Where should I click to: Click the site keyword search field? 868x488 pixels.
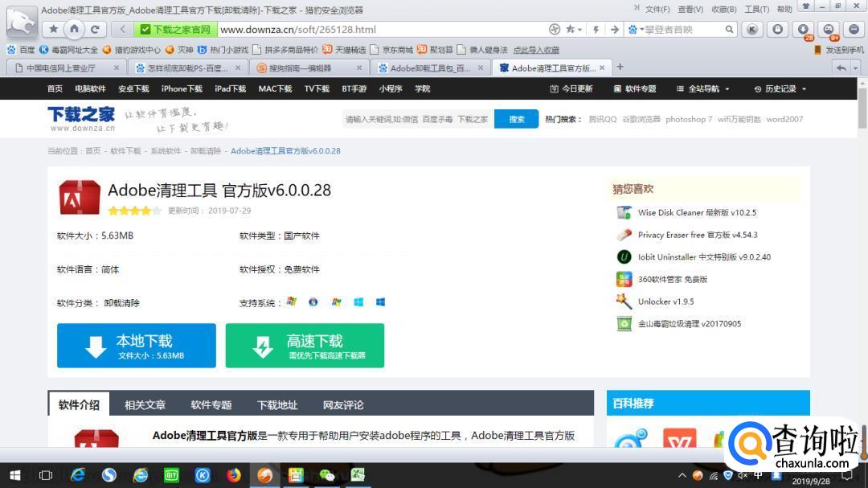[418, 119]
